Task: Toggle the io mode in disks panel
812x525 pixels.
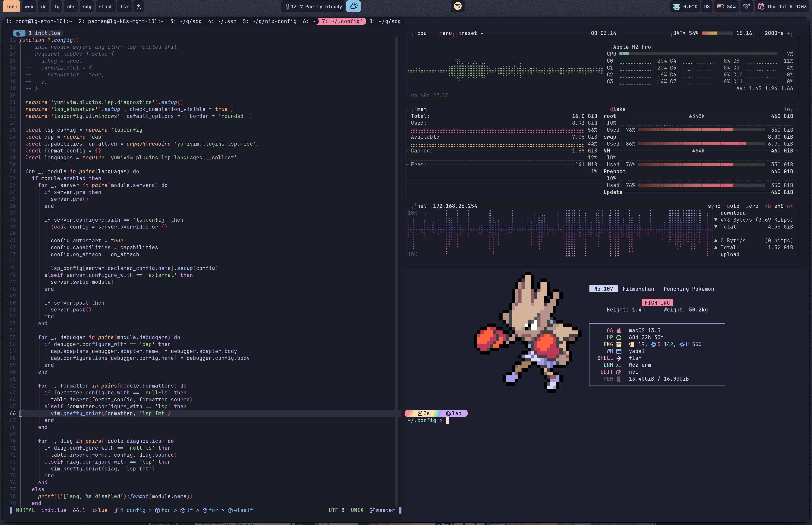Action: pos(787,109)
